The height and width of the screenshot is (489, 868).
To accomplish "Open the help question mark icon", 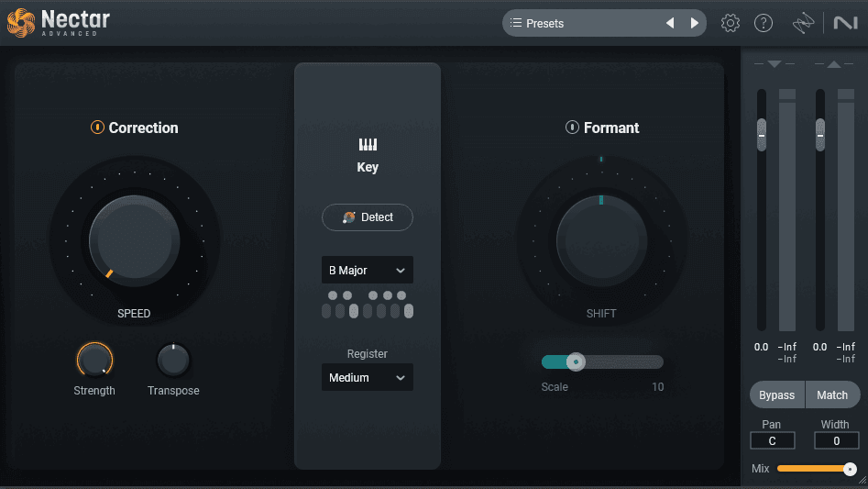I will (764, 23).
